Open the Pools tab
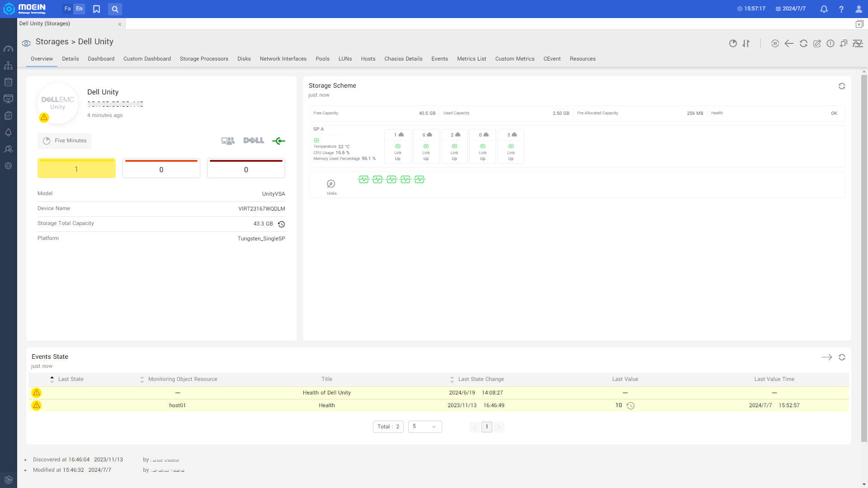 [322, 59]
